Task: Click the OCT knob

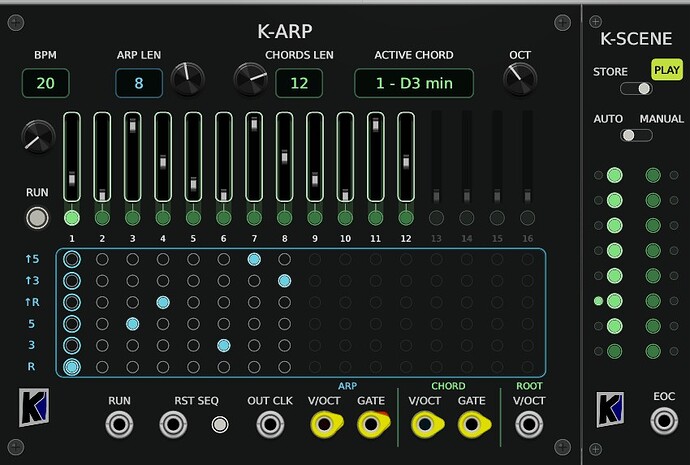Action: click(520, 79)
